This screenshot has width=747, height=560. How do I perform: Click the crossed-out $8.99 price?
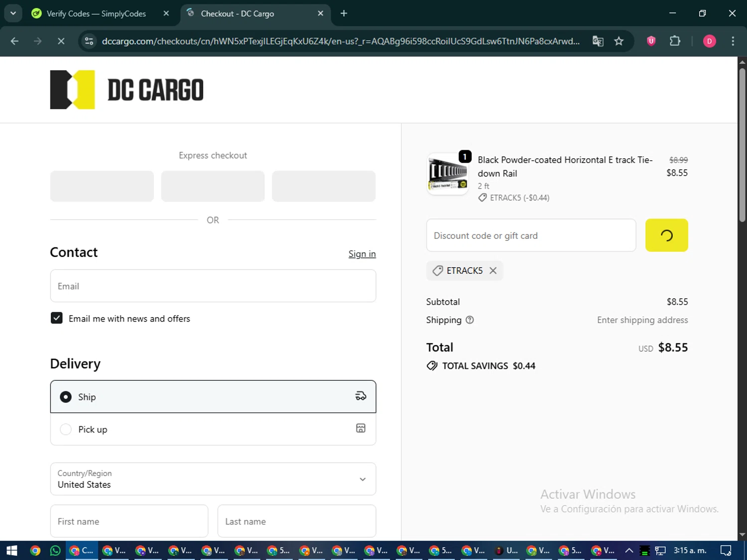point(678,160)
